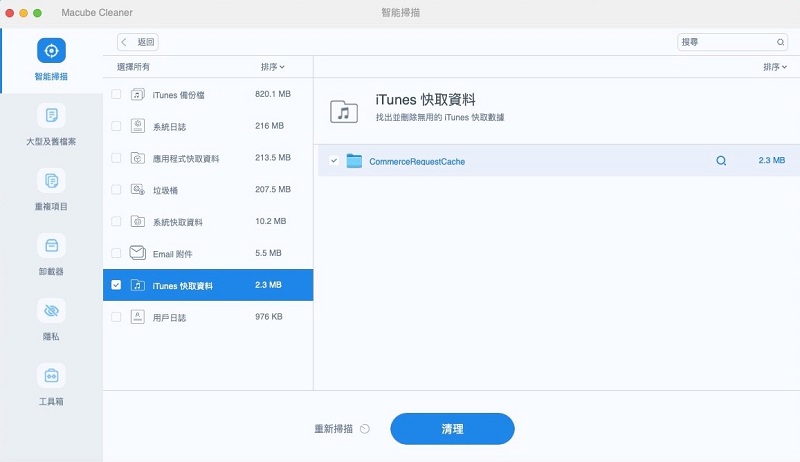Viewport: 800px width, 462px height.
Task: Click the iTunes 快取資料 row icon
Action: 137,285
